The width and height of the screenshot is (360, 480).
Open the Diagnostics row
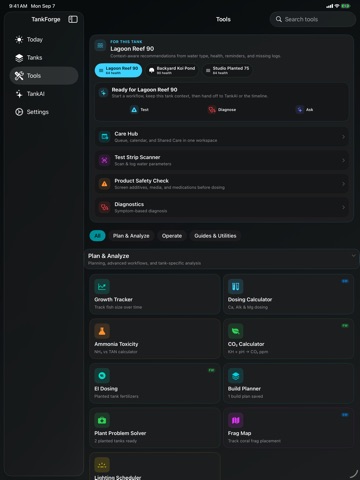pos(222,207)
